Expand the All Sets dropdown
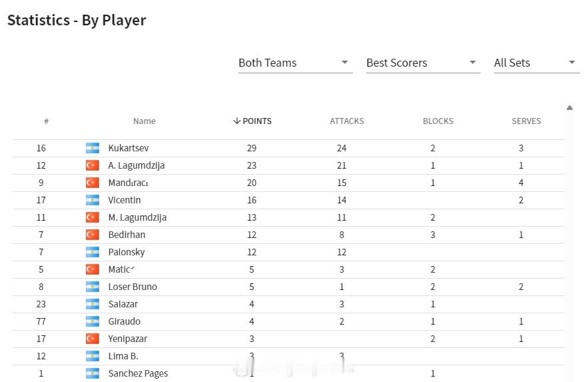 coord(536,63)
